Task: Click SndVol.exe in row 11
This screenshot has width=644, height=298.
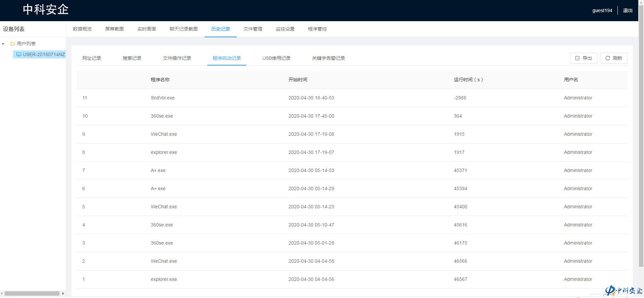Action: click(163, 98)
